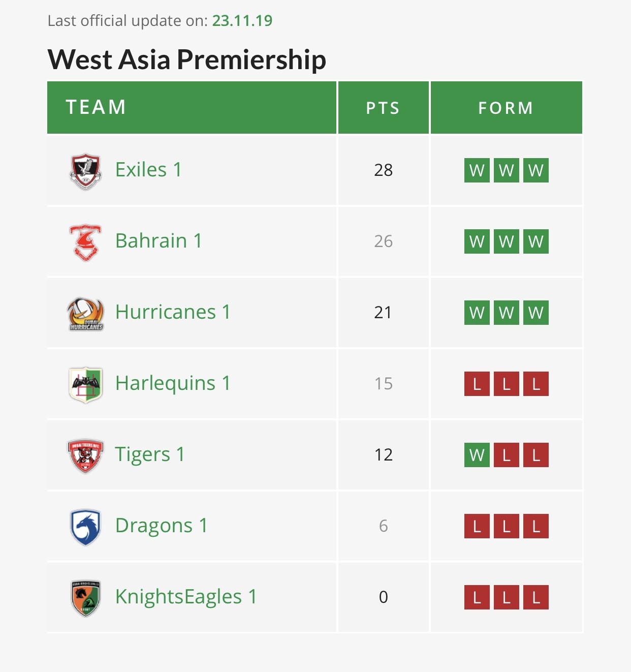Open the Harlequins 1 team link
Screen dimensions: 631x672
point(173,383)
